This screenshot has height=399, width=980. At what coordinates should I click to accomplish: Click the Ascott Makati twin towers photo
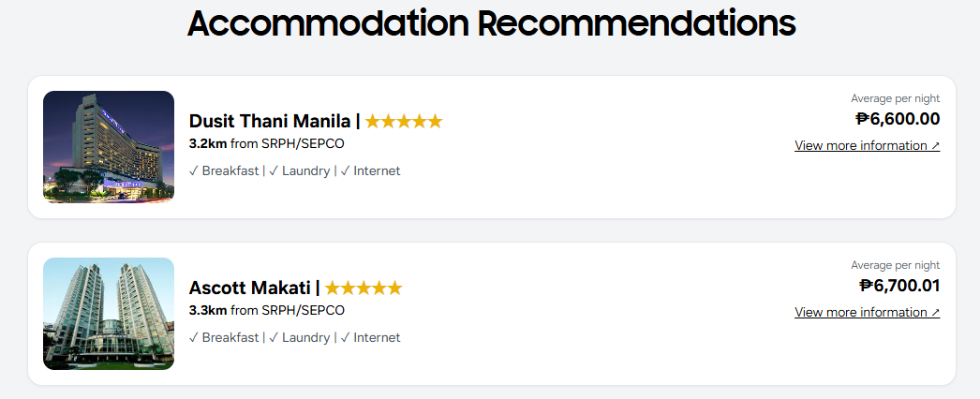[x=109, y=314]
